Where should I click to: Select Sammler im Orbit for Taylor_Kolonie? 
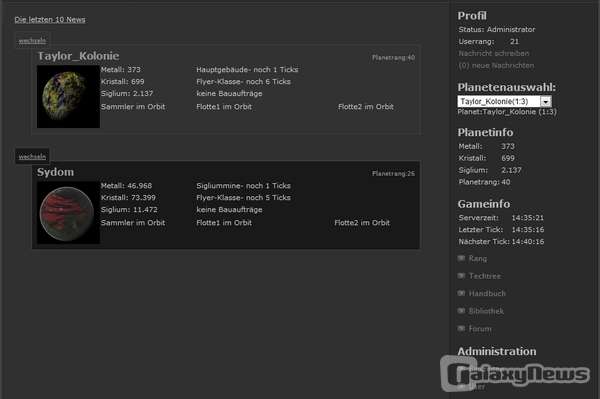point(133,107)
